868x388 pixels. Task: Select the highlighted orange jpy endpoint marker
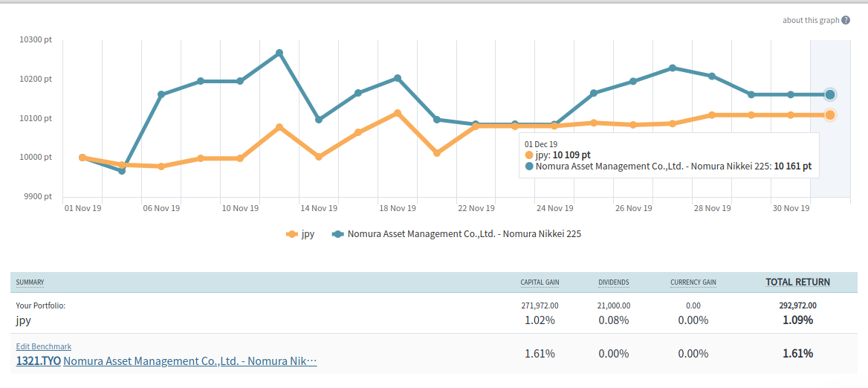coord(830,114)
